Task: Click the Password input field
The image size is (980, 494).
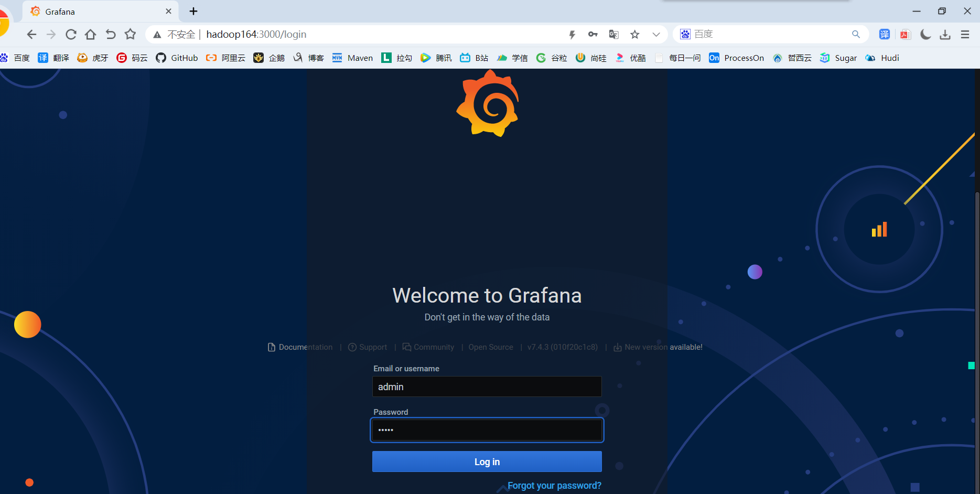Action: coord(487,430)
